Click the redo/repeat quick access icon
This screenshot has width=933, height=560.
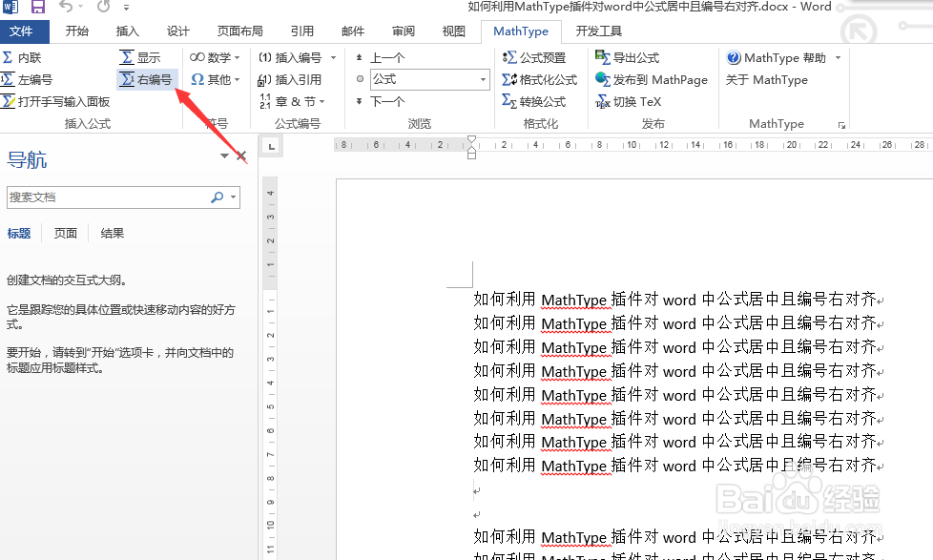tap(104, 7)
